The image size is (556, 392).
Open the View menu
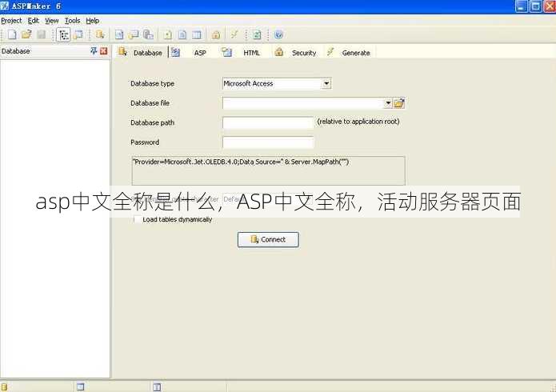[x=52, y=21]
